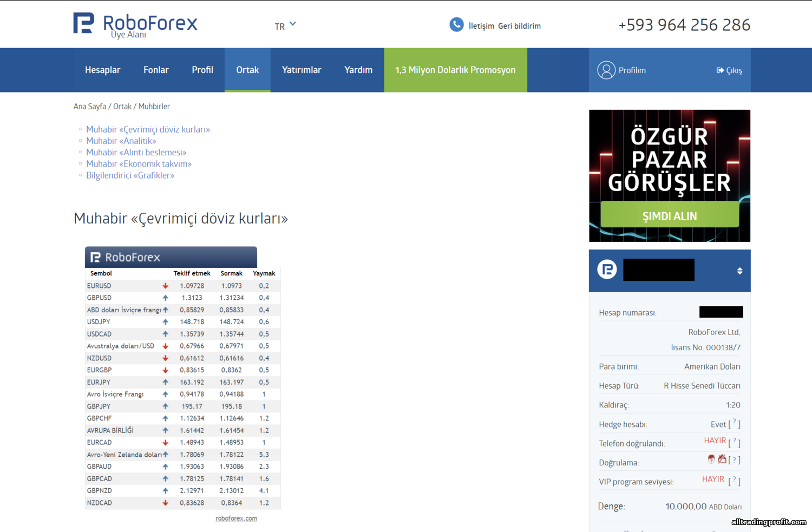Screen dimensions: 812x532
Task: Select the AVRUPA BİRLİĞİ row symbol
Action: click(x=110, y=430)
